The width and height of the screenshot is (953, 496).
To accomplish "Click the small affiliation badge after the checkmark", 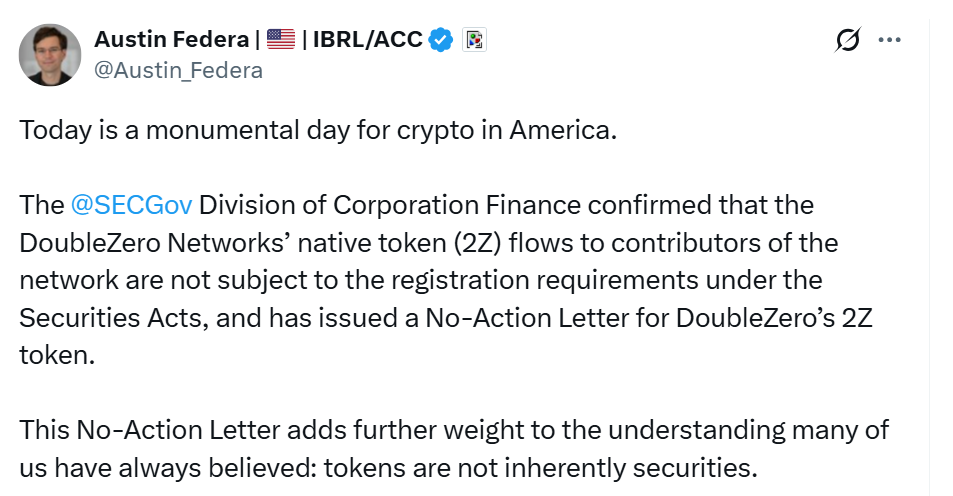I will tap(474, 40).
